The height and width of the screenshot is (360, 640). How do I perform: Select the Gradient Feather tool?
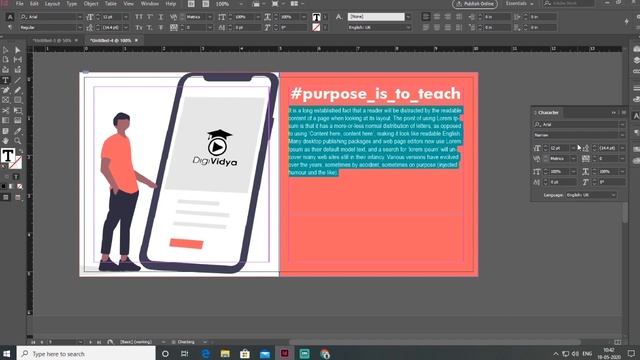[18, 120]
